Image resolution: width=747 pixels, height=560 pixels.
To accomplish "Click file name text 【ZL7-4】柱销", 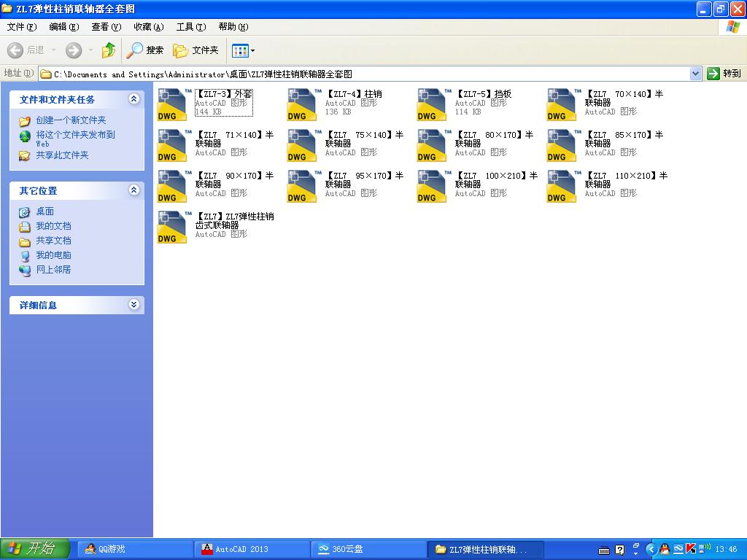I will click(354, 94).
